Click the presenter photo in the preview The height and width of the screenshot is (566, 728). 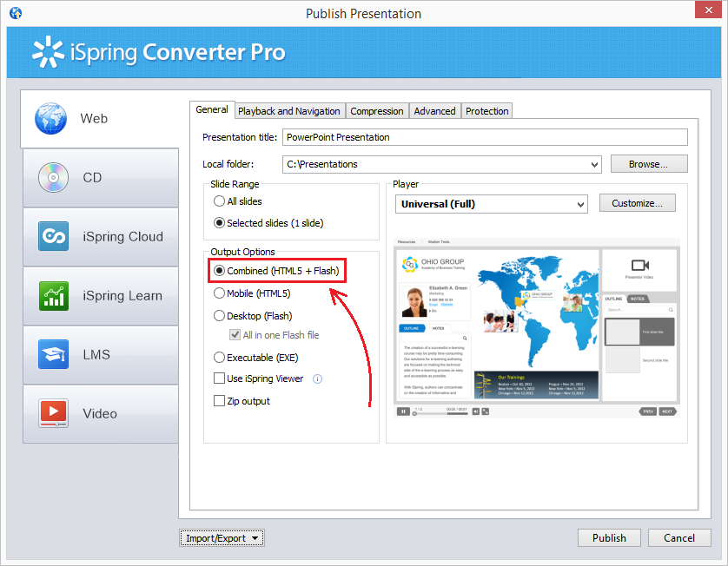414,301
